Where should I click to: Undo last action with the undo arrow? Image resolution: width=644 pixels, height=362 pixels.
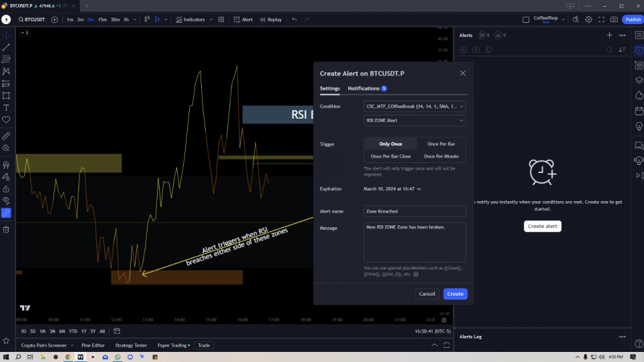[x=294, y=19]
